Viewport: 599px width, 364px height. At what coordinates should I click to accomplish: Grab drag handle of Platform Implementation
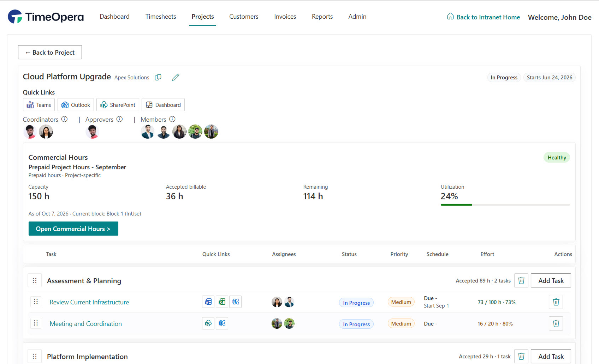tap(35, 356)
